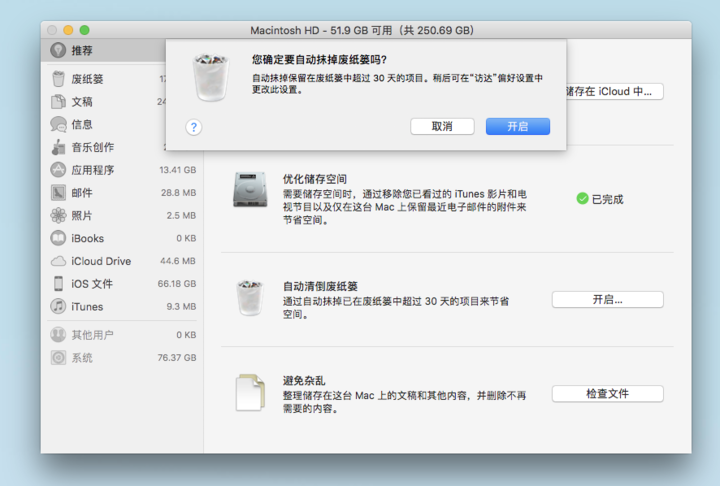This screenshot has width=720, height=486.
Task: Open the 文稿 documents sidebar icon
Action: point(59,102)
